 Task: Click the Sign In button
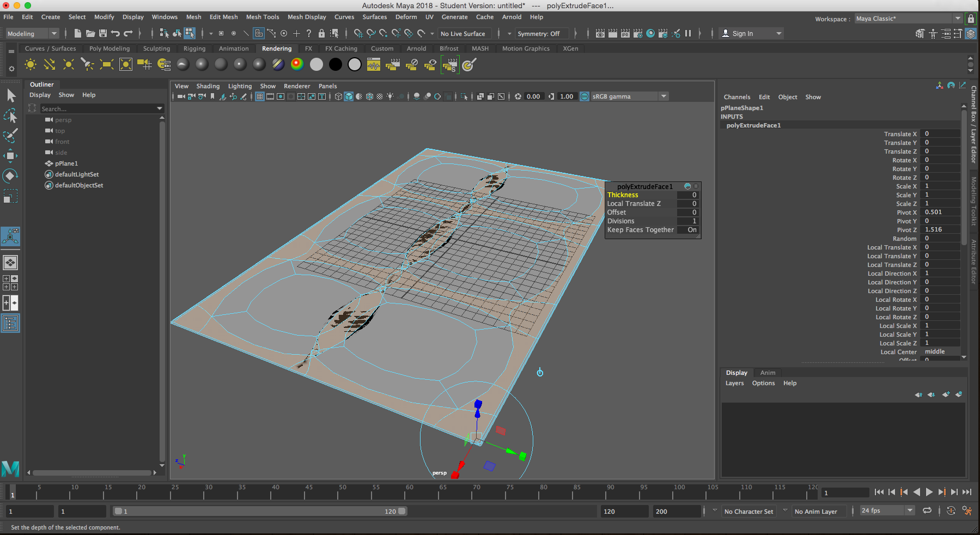(742, 33)
